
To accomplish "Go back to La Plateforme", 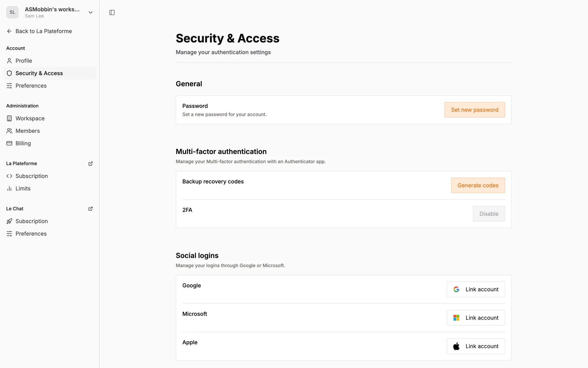I will [x=43, y=31].
